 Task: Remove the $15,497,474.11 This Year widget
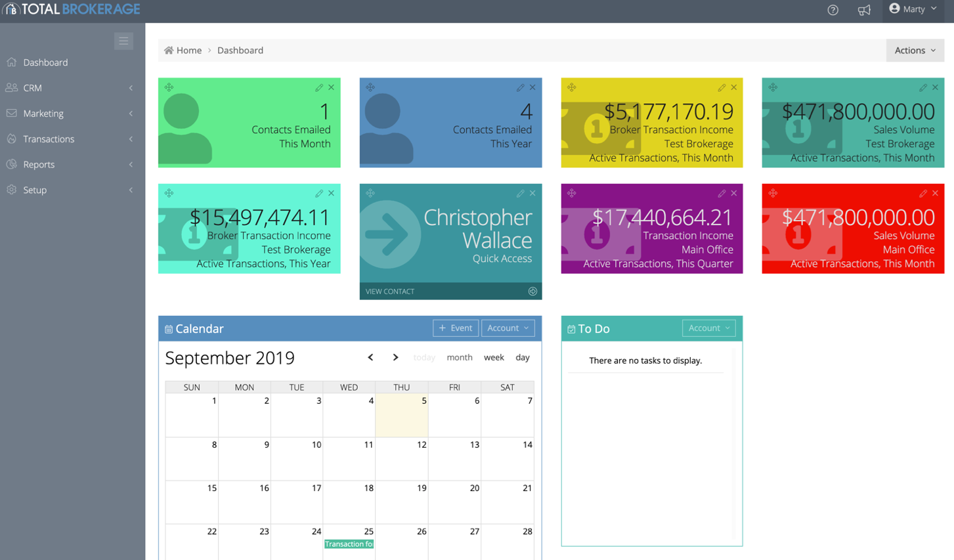332,193
